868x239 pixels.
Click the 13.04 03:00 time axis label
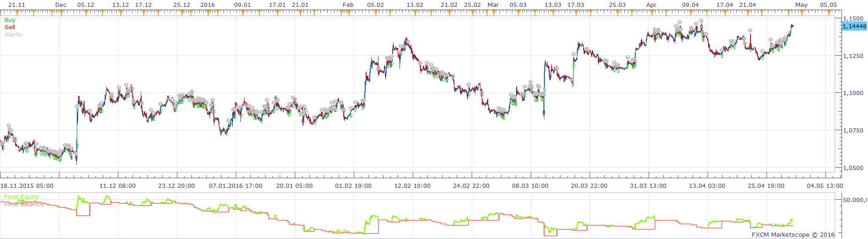point(707,186)
